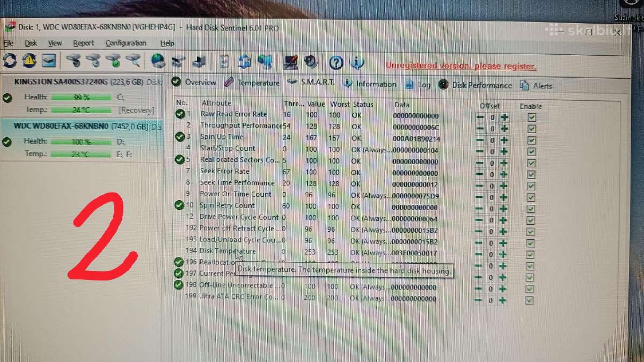Open the Disk menu
644x362 pixels.
pyautogui.click(x=31, y=43)
